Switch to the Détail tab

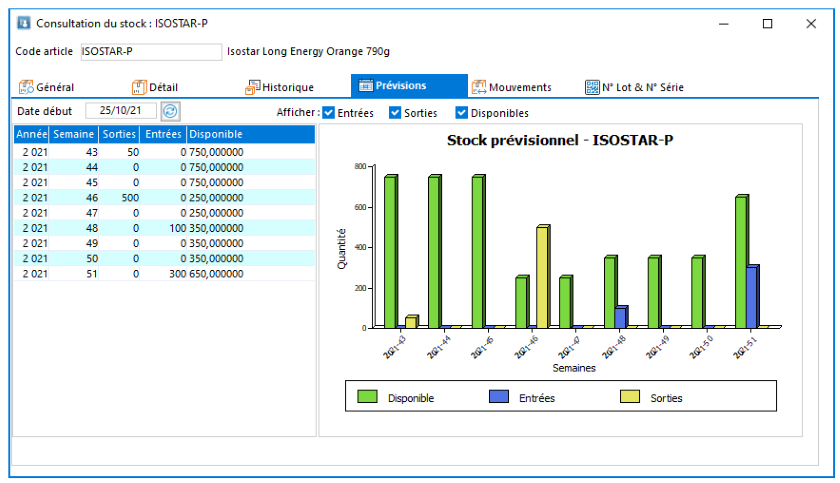point(155,87)
